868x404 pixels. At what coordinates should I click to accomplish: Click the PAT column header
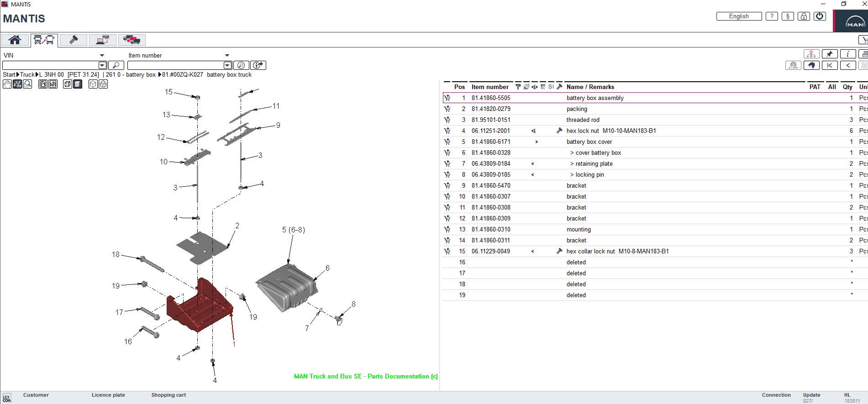click(x=815, y=87)
